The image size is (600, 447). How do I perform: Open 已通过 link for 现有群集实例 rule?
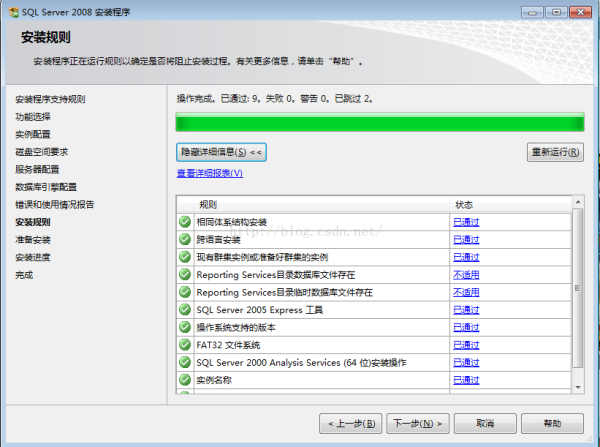(466, 257)
